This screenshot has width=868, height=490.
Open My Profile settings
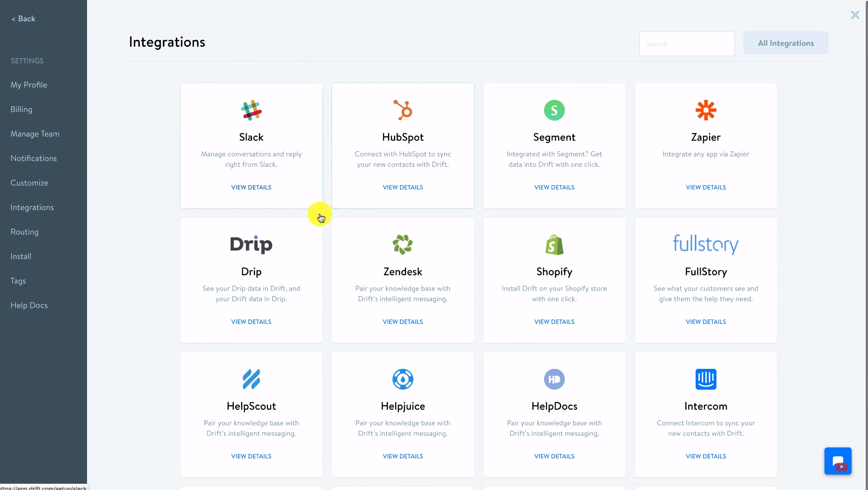pos(29,85)
